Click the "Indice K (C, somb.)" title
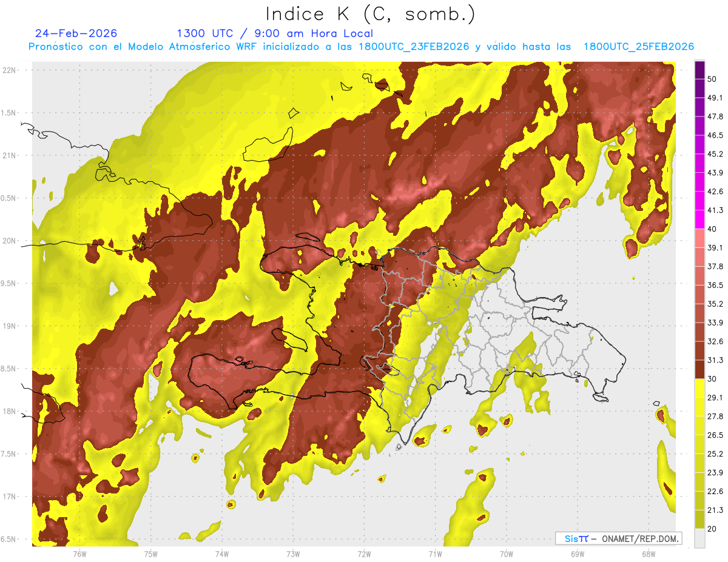The width and height of the screenshot is (728, 562). click(x=369, y=15)
